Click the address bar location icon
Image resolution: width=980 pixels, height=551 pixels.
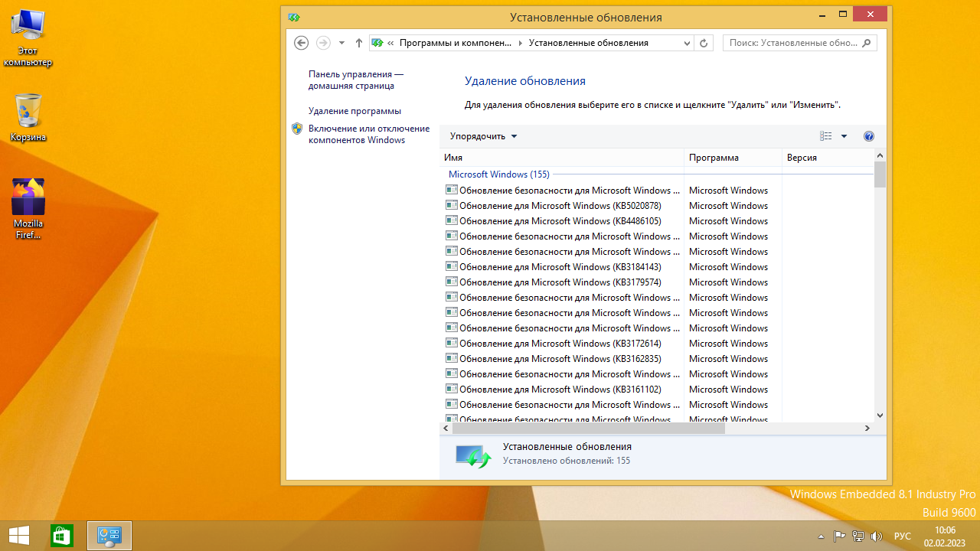(377, 43)
